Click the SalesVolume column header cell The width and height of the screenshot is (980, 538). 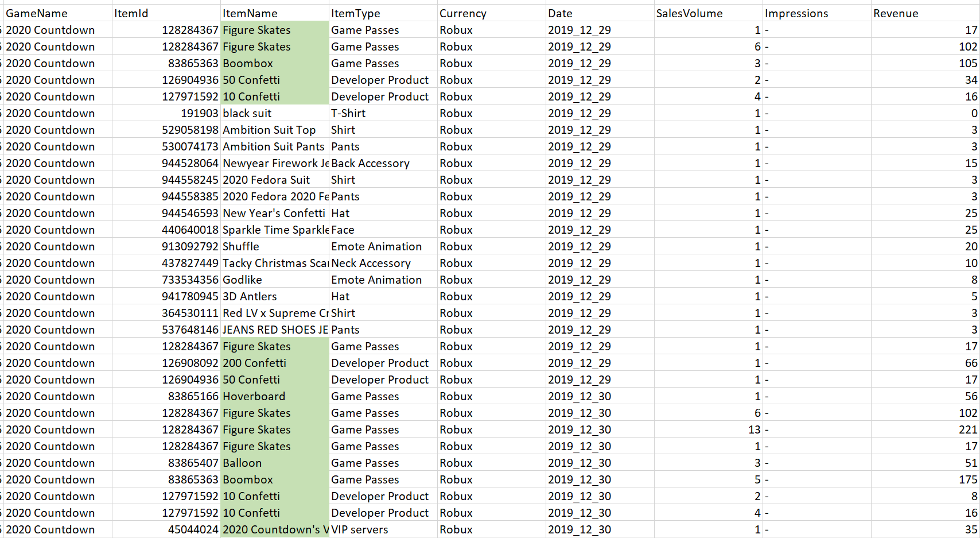pos(708,13)
